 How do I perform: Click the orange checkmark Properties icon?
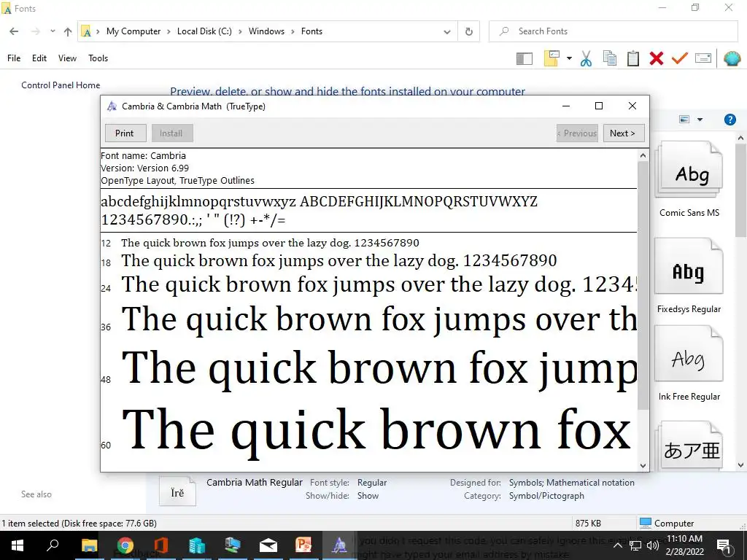coord(679,58)
